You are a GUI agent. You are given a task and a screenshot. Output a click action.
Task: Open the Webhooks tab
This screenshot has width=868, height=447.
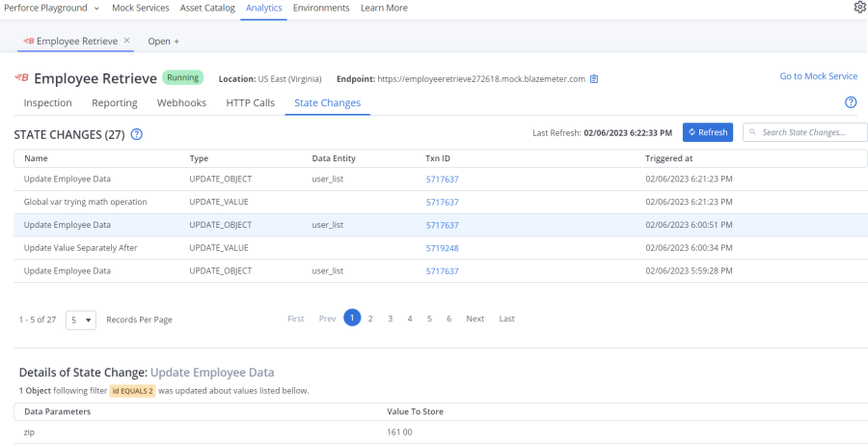coord(181,103)
